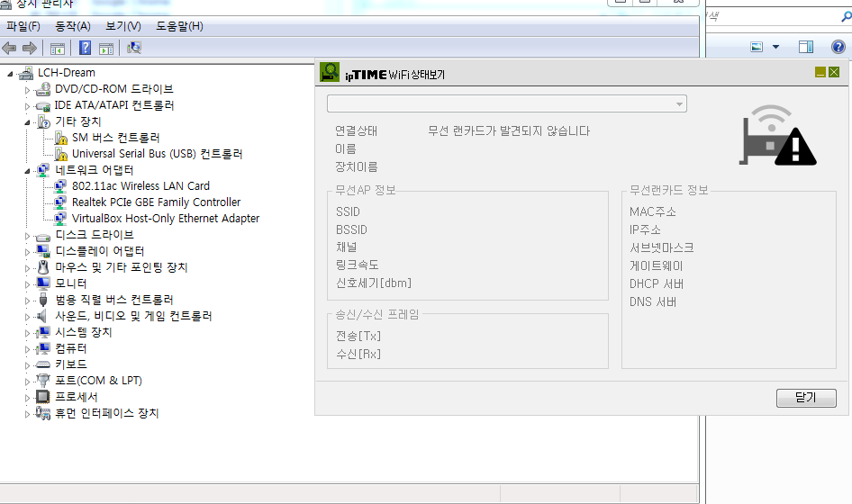
Task: Open the 도움말(H) menu
Action: pyautogui.click(x=179, y=26)
